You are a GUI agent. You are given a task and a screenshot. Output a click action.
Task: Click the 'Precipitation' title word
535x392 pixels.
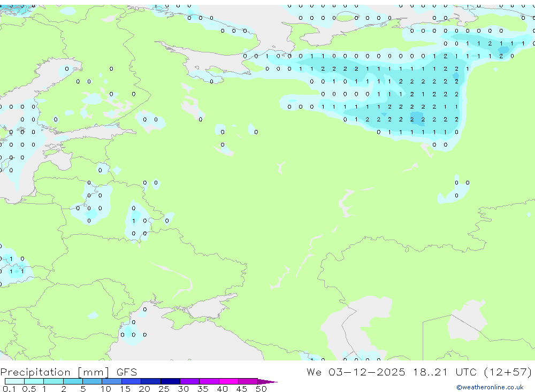tap(35, 372)
